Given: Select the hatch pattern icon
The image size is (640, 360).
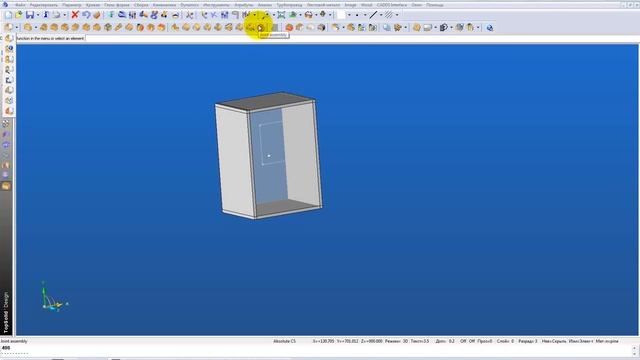Looking at the screenshot, I should [389, 15].
